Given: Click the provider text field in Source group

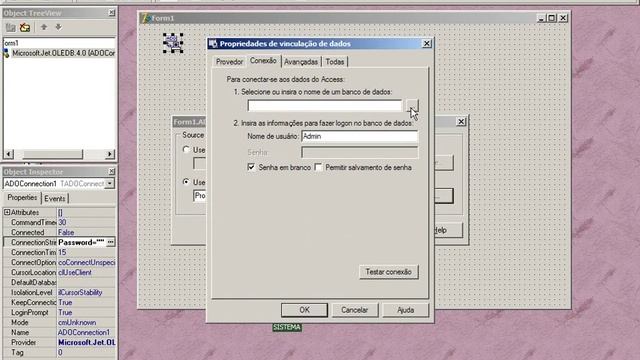Looking at the screenshot, I should click(x=200, y=196).
